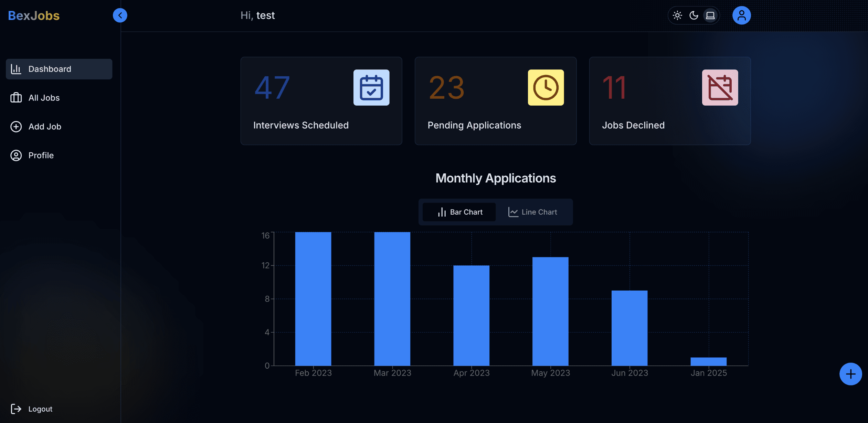Open Profile using the person icon
The height and width of the screenshot is (423, 868).
(x=16, y=155)
